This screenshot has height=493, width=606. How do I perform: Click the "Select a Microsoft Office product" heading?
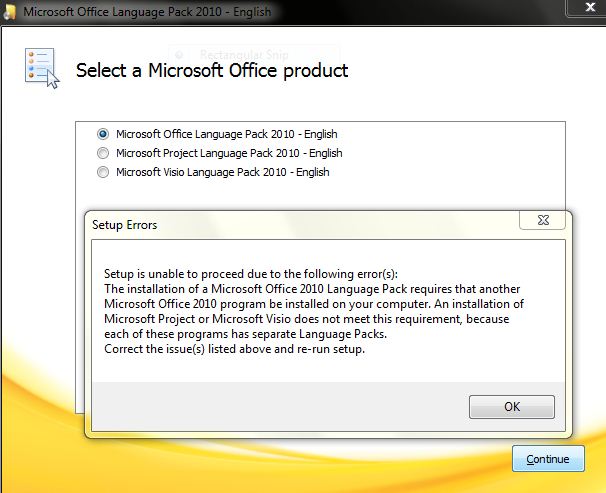tap(212, 71)
